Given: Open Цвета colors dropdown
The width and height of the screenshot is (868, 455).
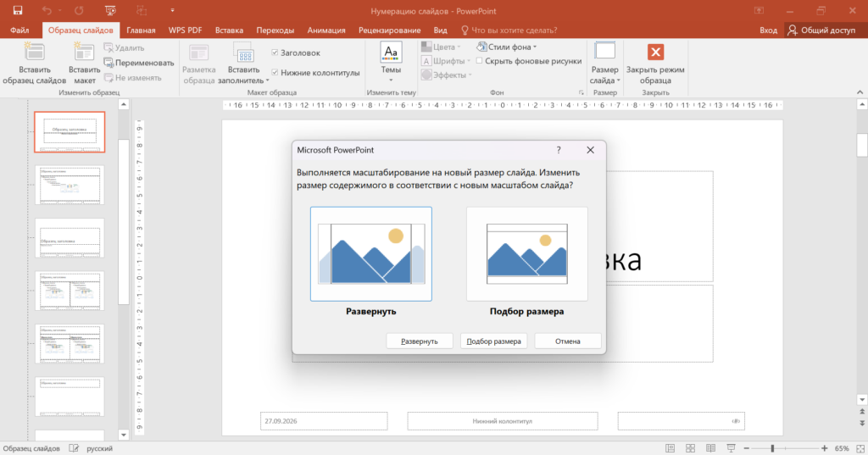Looking at the screenshot, I should click(x=441, y=47).
